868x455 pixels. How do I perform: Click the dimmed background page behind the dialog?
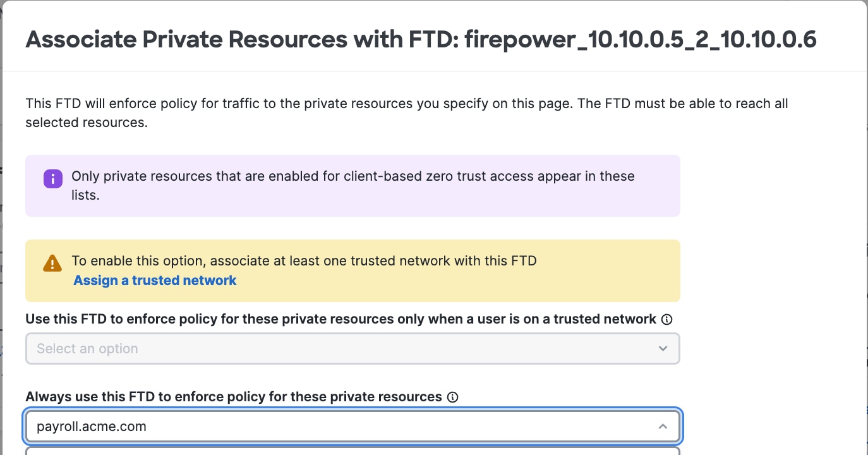(x=1, y=253)
